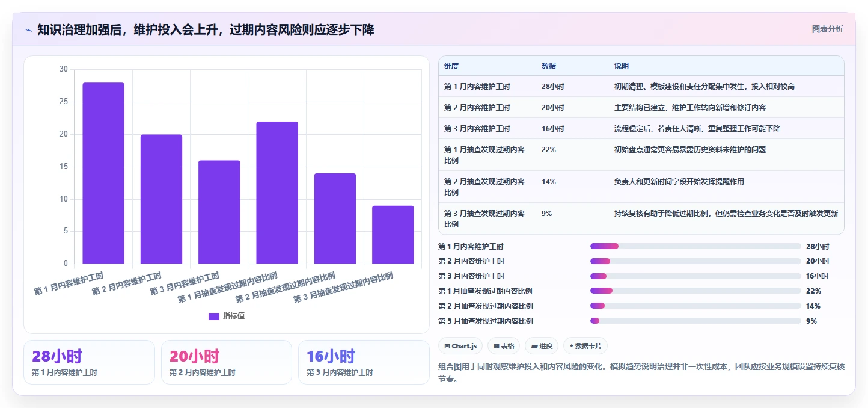Open the 28小时 data card
The image size is (868, 408).
pos(89,362)
